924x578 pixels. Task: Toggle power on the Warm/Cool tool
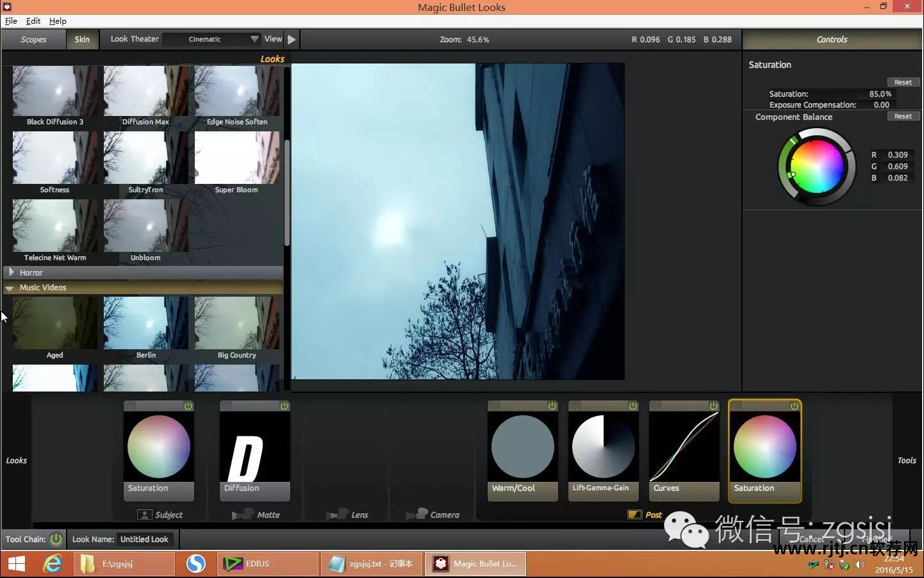click(x=552, y=406)
